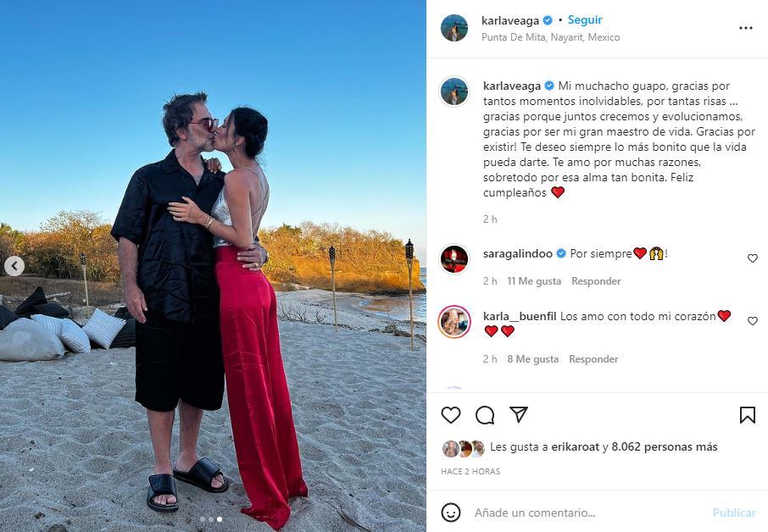This screenshot has height=532, width=768.
Task: Open the three-dot more options menu
Action: (x=745, y=28)
